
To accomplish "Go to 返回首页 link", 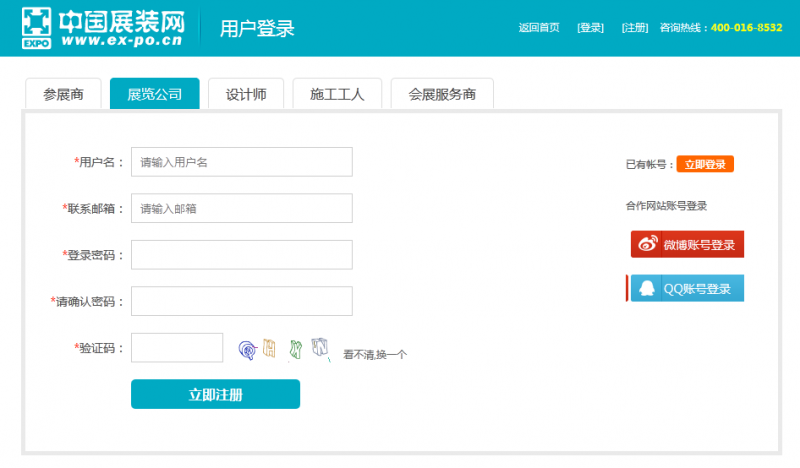I will 539,28.
